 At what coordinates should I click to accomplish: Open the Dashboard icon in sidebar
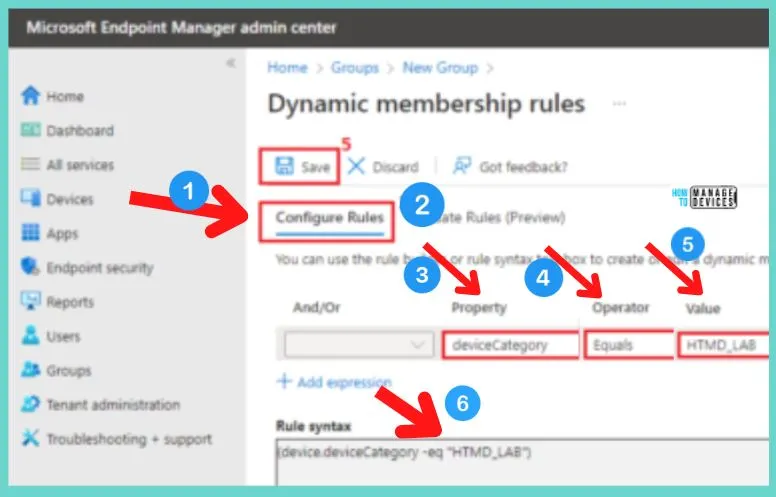(x=30, y=130)
